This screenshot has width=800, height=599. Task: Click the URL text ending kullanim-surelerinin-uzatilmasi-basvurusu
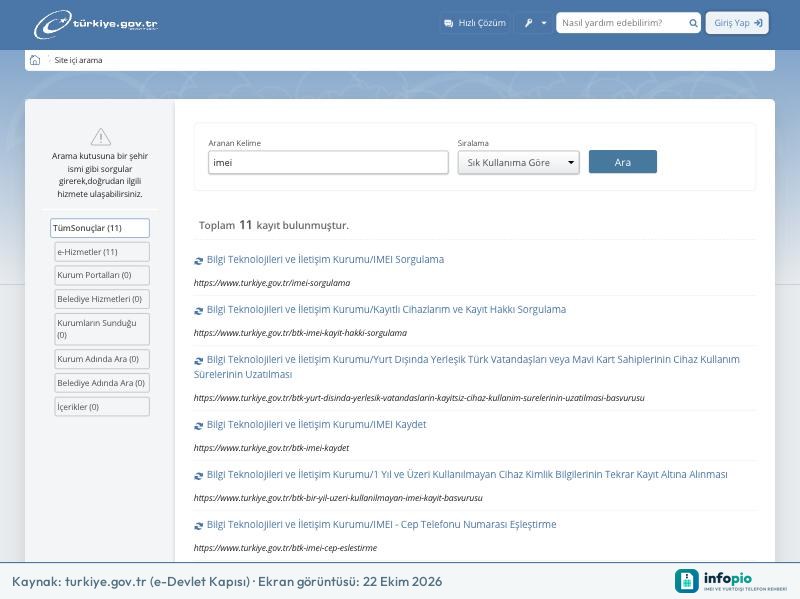[419, 398]
